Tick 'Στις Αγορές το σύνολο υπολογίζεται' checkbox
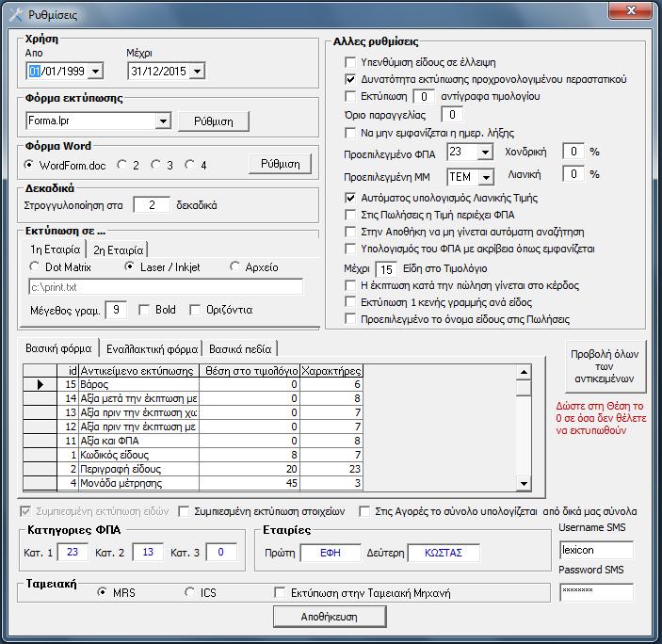The width and height of the screenshot is (662, 644). click(x=363, y=511)
